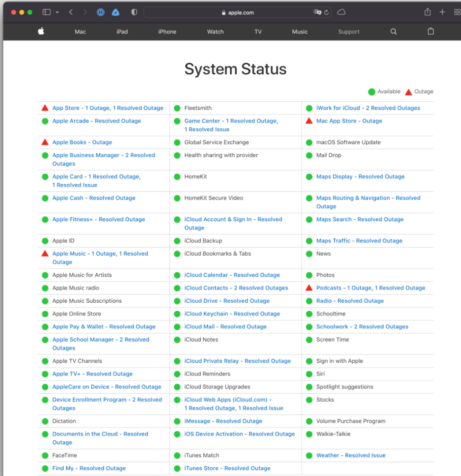The height and width of the screenshot is (476, 461).
Task: Open the Apple Books Outage link
Action: point(82,142)
